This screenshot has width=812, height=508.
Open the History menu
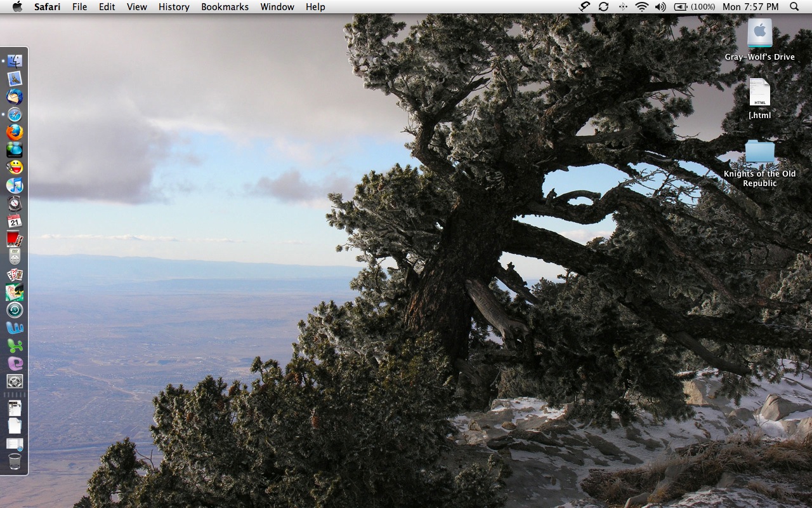click(x=174, y=7)
